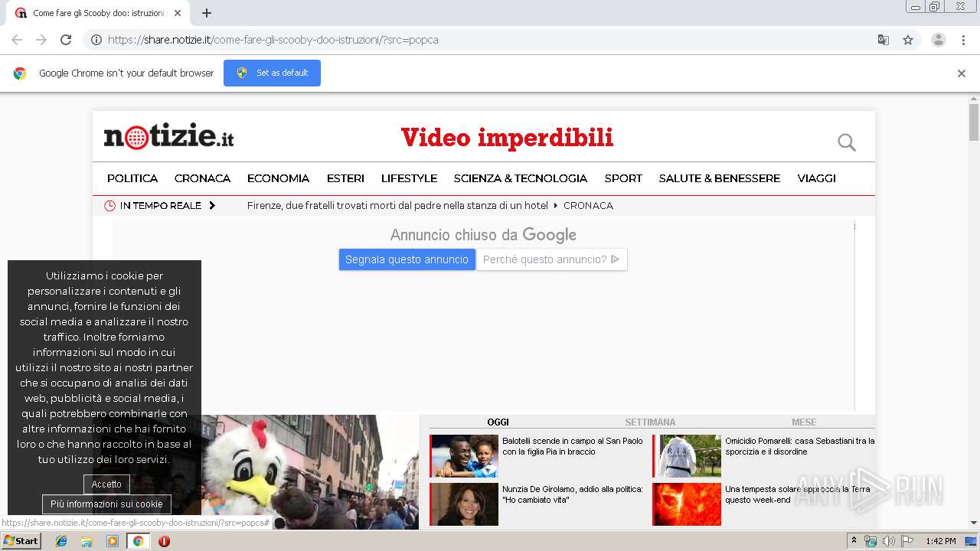Image resolution: width=980 pixels, height=551 pixels.
Task: Close the Scooby doo tab
Action: (x=178, y=13)
